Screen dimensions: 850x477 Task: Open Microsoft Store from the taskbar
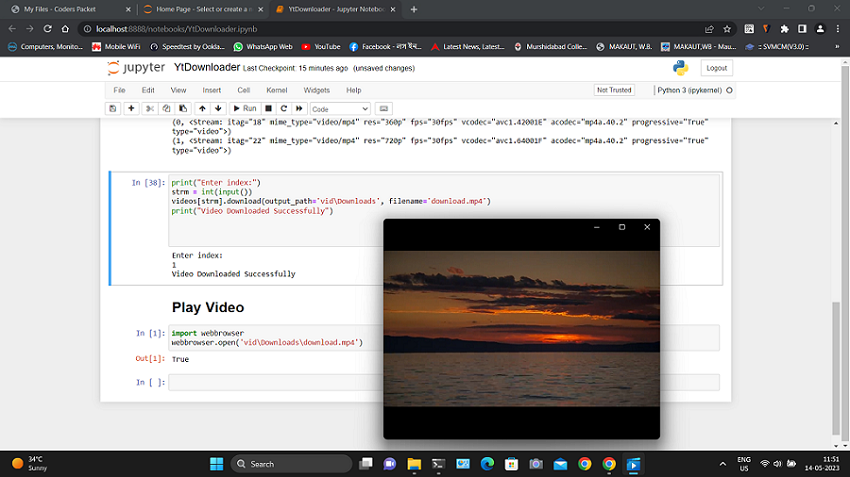511,464
